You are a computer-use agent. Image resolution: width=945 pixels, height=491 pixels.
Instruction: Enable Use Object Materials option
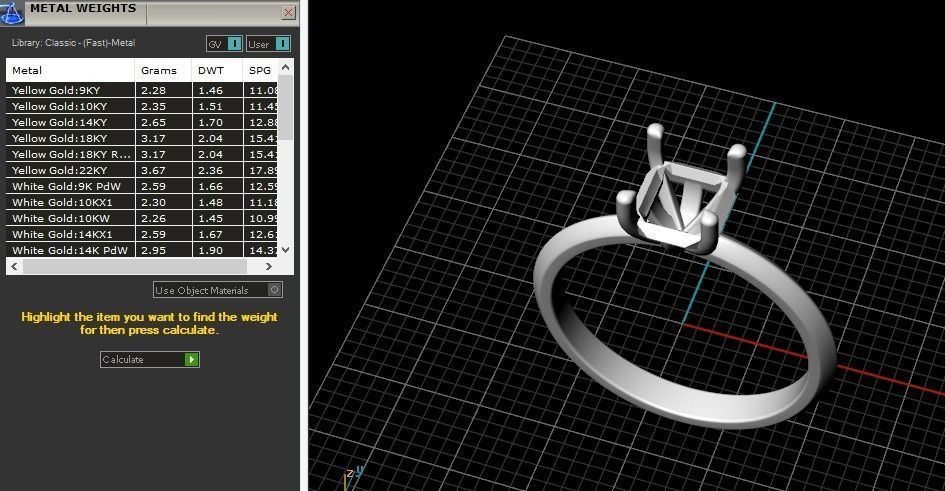click(218, 290)
